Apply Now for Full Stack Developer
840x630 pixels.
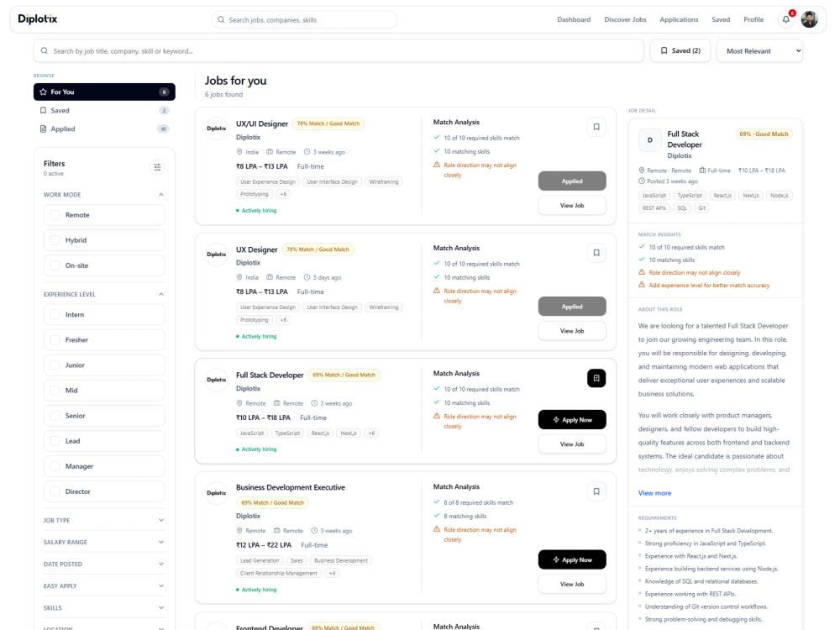572,419
